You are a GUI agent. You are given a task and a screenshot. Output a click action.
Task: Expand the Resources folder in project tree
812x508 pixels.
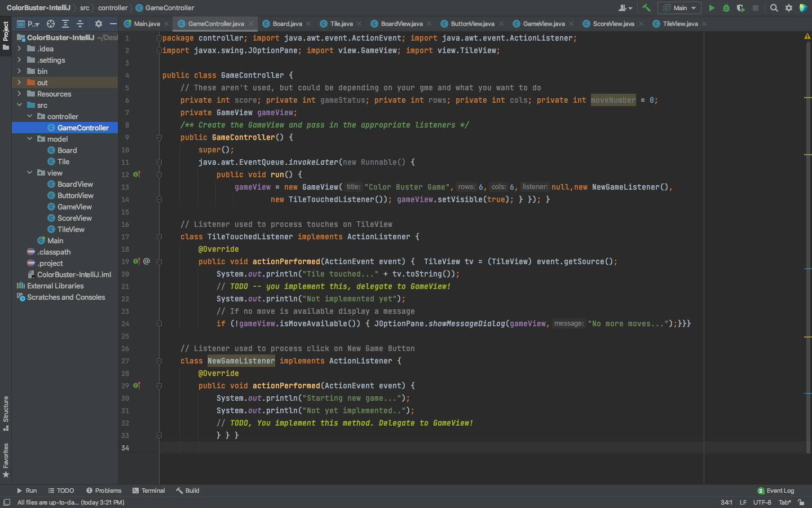pyautogui.click(x=19, y=94)
